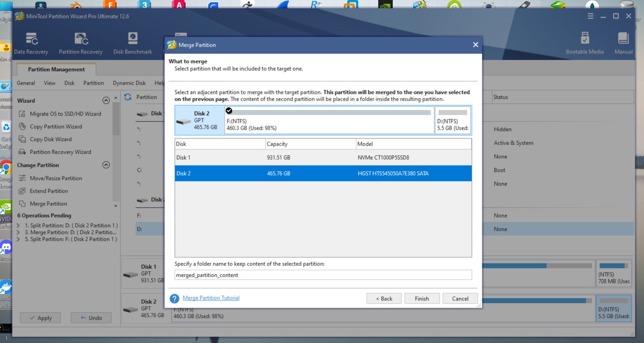The width and height of the screenshot is (644, 343).
Task: Open Data Recovery tool
Action: point(31,43)
